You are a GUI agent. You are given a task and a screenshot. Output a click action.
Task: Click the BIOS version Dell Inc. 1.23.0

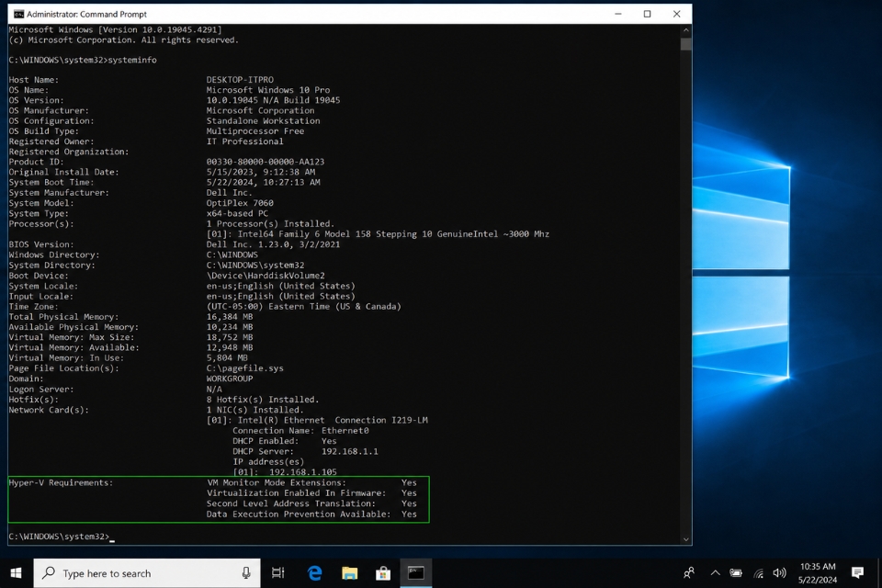[273, 244]
